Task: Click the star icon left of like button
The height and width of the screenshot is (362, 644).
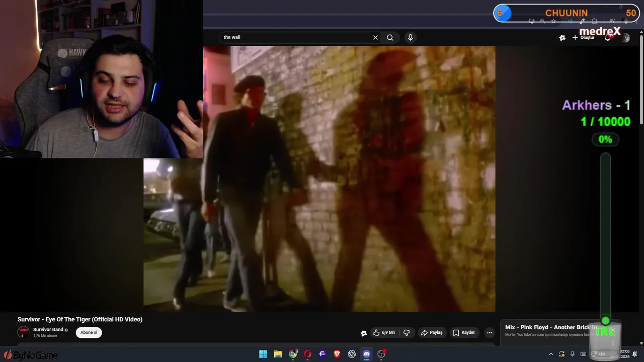Action: [364, 333]
